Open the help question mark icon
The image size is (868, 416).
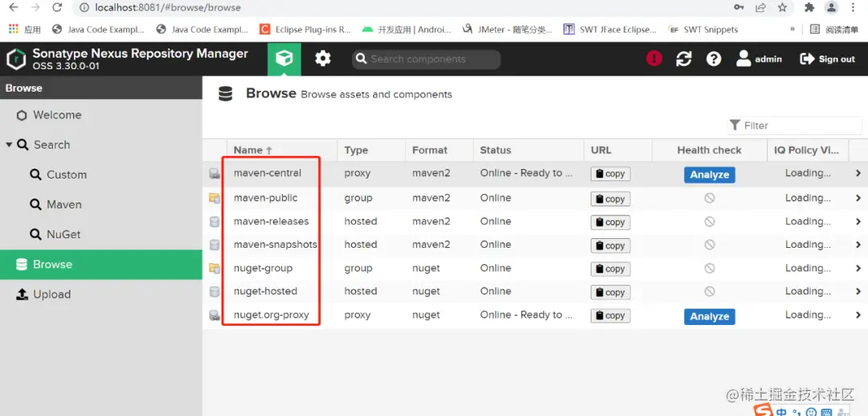coord(714,59)
